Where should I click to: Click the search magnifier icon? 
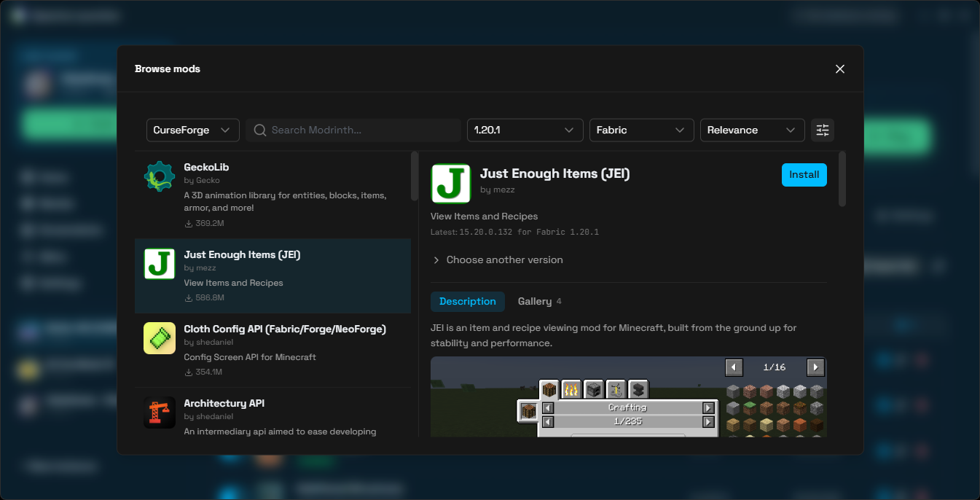point(259,130)
